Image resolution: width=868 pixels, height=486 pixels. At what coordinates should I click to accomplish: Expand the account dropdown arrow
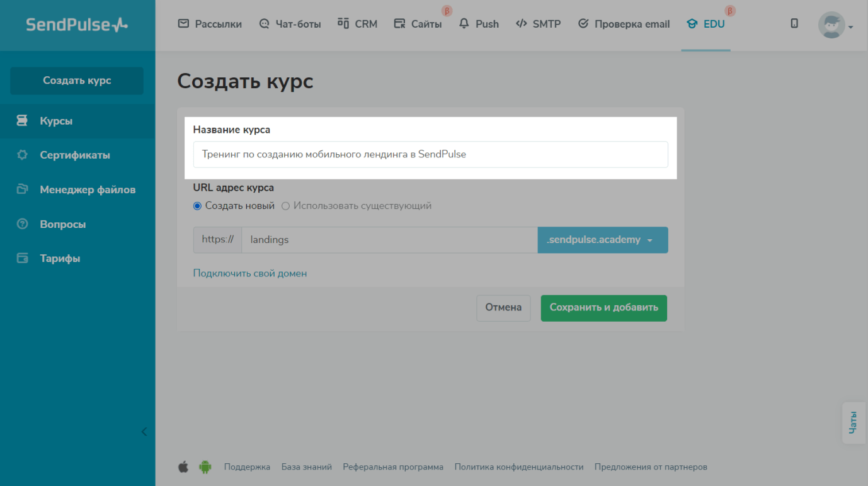coord(850,27)
